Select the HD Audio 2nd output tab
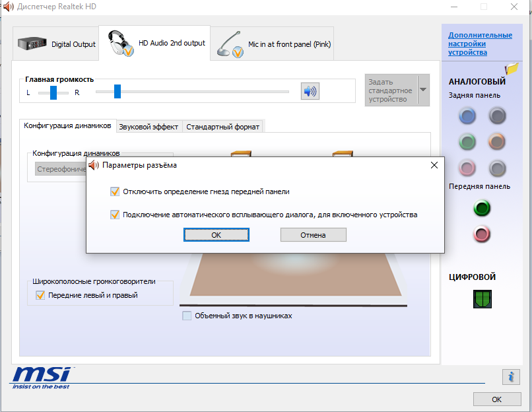The height and width of the screenshot is (412, 532). (x=154, y=43)
